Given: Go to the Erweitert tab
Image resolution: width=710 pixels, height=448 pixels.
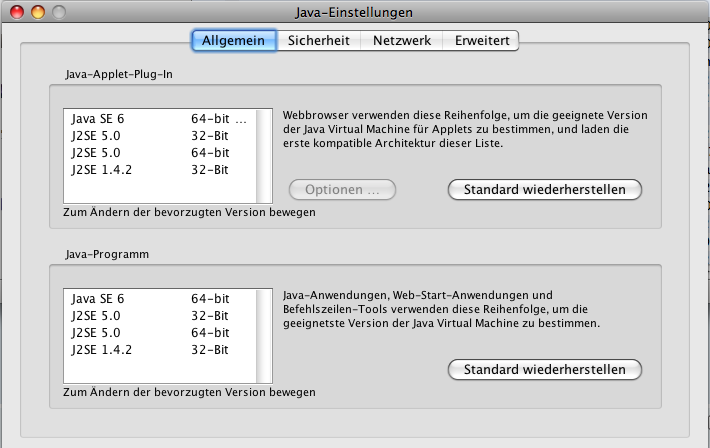Looking at the screenshot, I should pyautogui.click(x=482, y=41).
